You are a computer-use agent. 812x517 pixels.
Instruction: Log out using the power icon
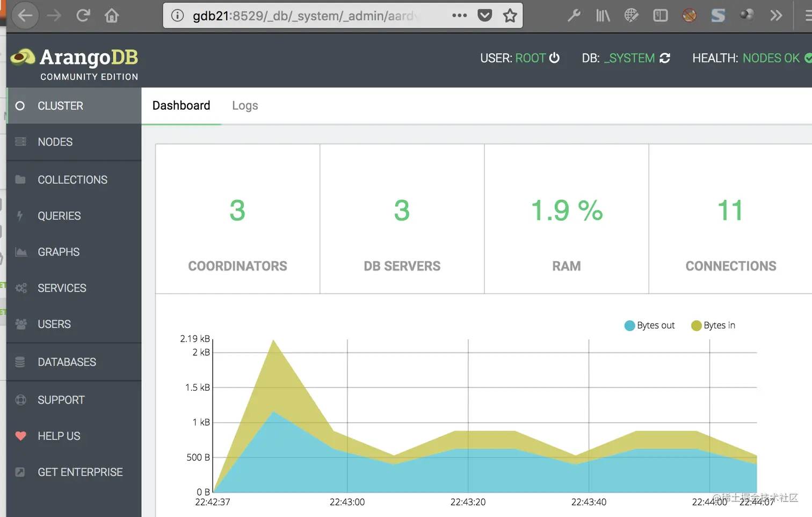pyautogui.click(x=554, y=58)
